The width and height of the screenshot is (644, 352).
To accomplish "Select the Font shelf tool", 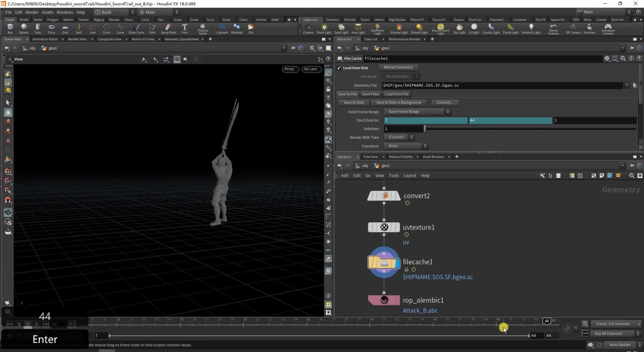I will point(184,29).
